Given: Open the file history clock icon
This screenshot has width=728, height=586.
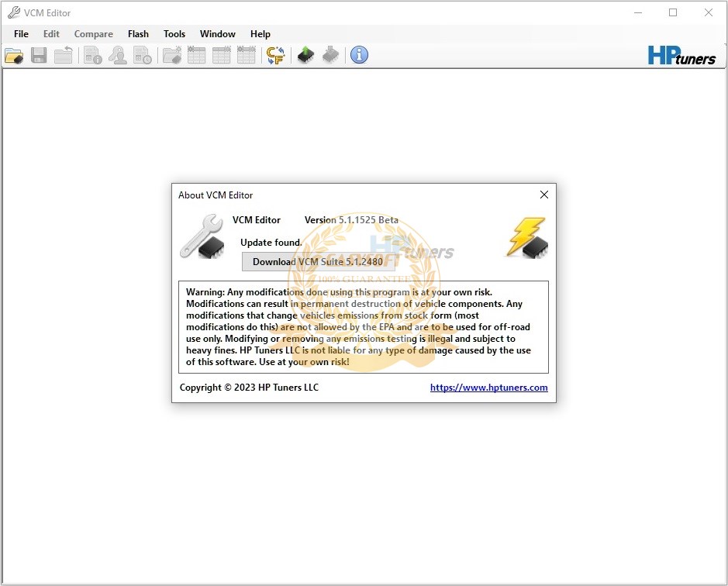Looking at the screenshot, I should 143,55.
